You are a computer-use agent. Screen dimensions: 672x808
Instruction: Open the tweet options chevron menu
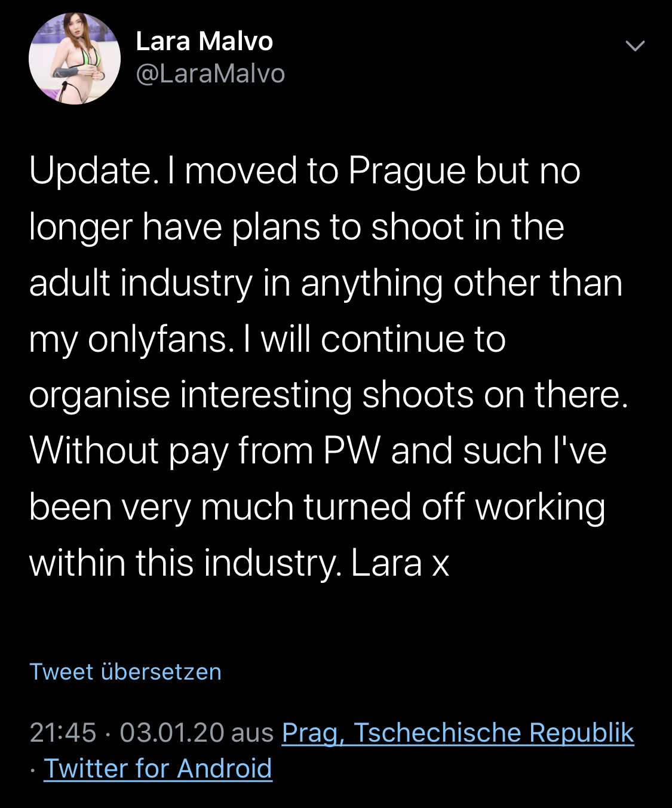[634, 46]
